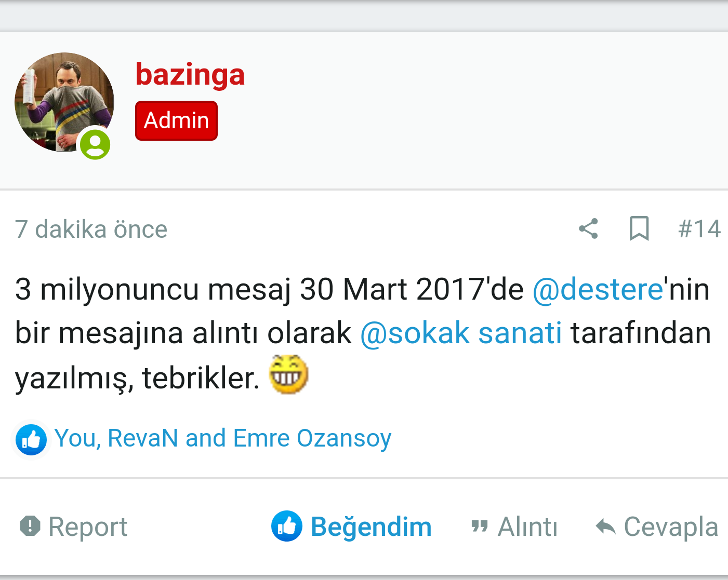728x580 pixels.
Task: Click the quote marks icon next to Alıntı
Action: point(479,527)
